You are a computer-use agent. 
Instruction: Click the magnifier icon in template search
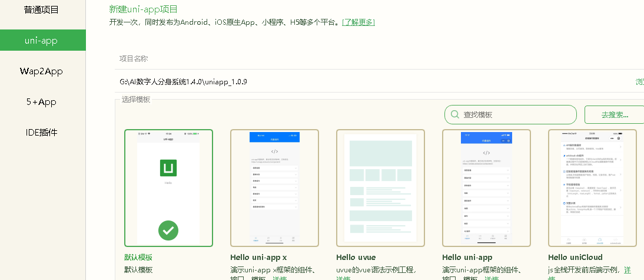(454, 115)
